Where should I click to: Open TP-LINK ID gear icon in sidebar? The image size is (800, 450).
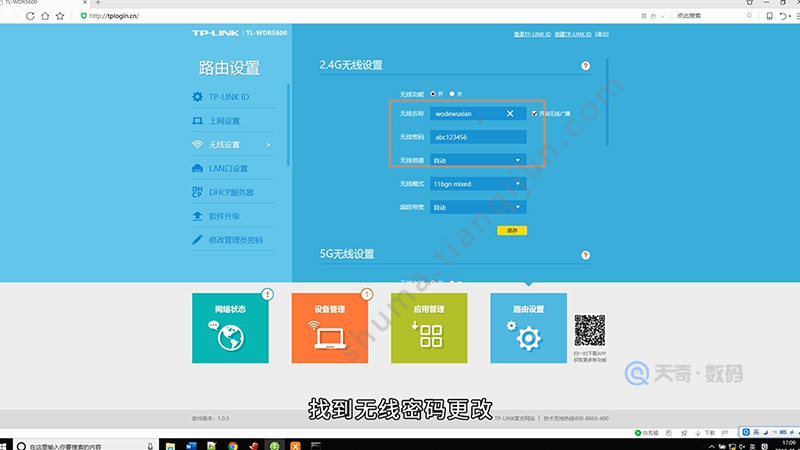[x=197, y=96]
